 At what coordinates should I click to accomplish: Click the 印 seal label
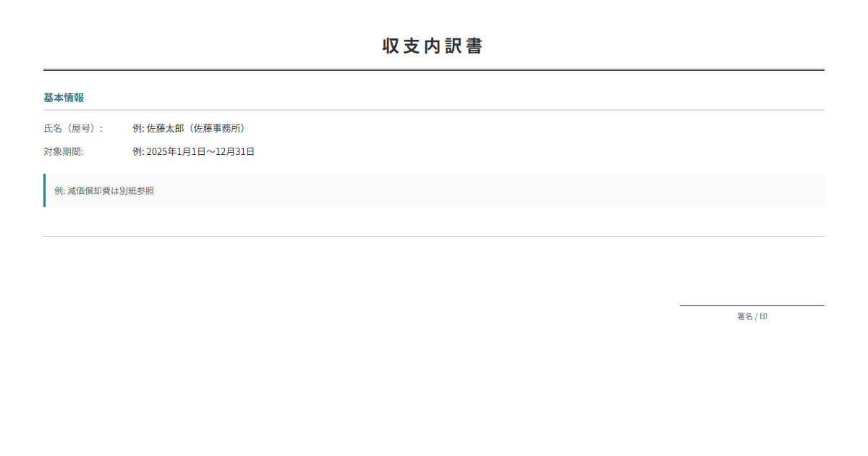pos(764,317)
